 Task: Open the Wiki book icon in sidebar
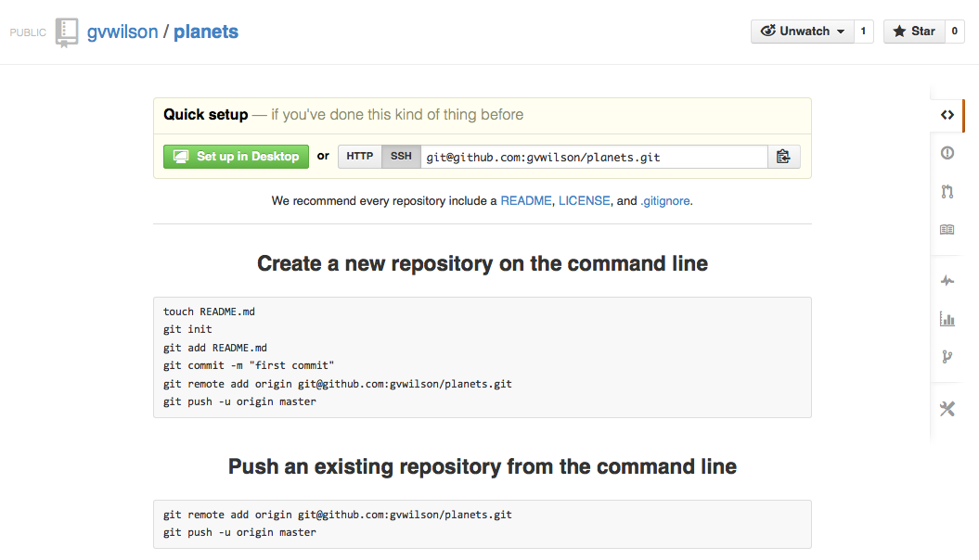click(x=947, y=230)
